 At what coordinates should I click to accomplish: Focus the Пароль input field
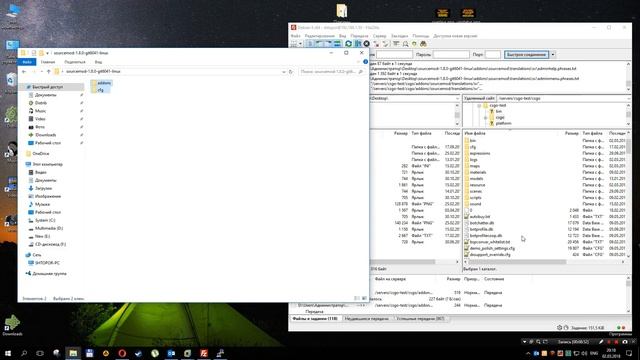pyautogui.click(x=451, y=54)
